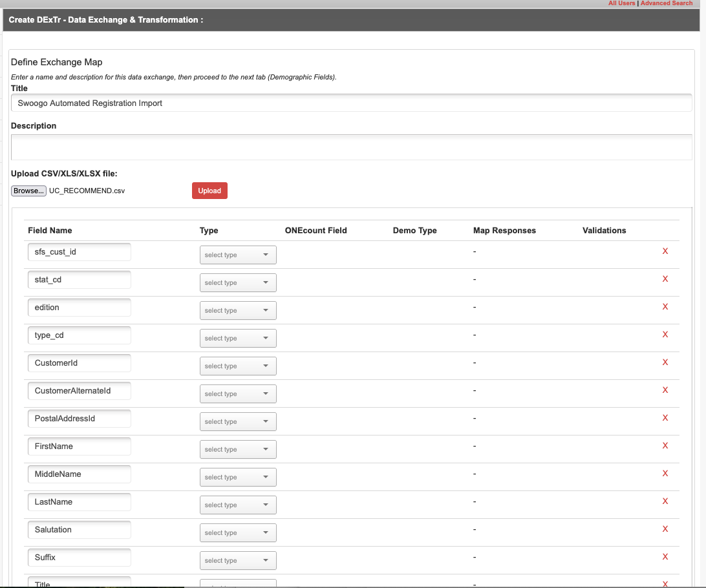The width and height of the screenshot is (706, 588).
Task: Edit the FirstName field name box
Action: [80, 446]
